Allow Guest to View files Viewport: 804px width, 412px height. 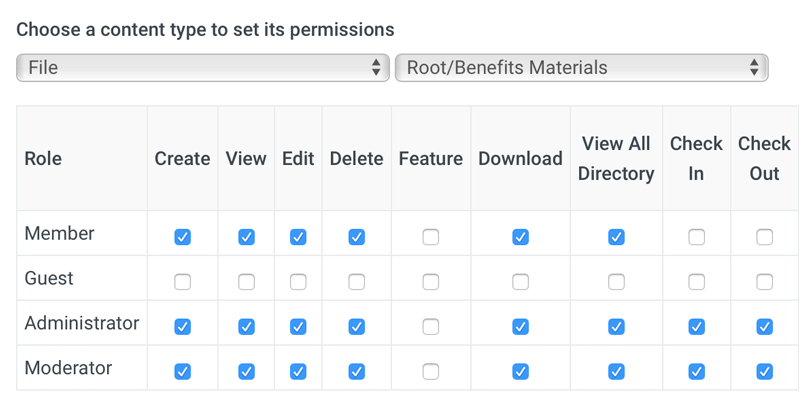(246, 282)
